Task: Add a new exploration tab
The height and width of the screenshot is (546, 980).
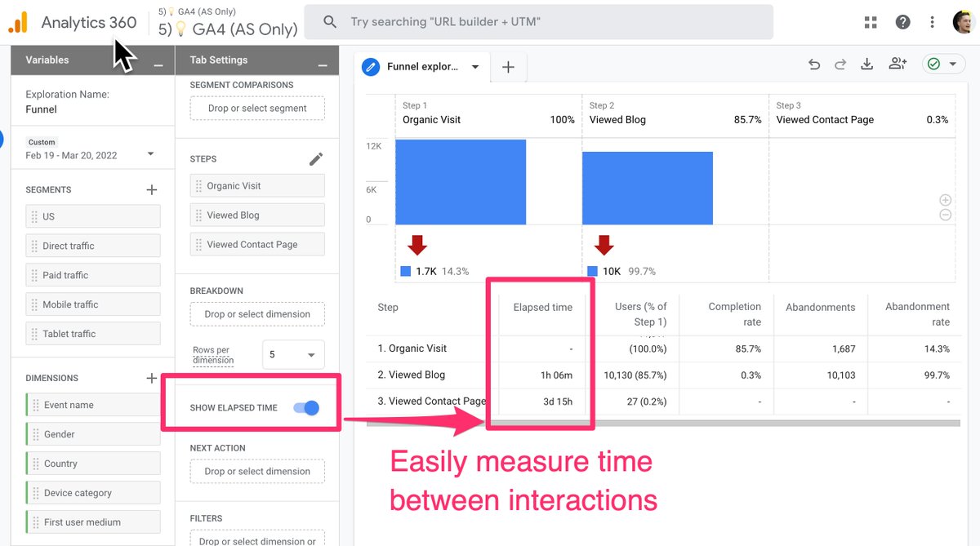Action: [508, 67]
